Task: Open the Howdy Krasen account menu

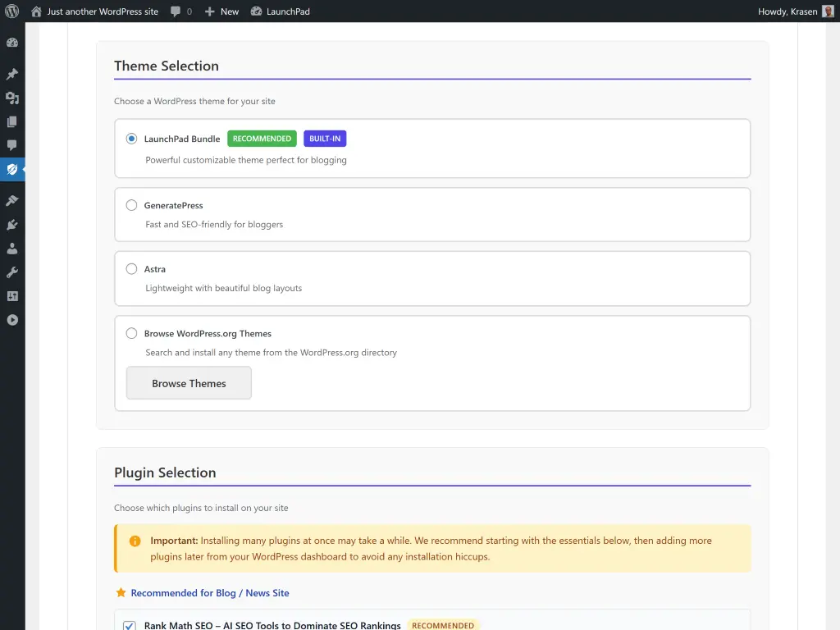Action: 789,11
